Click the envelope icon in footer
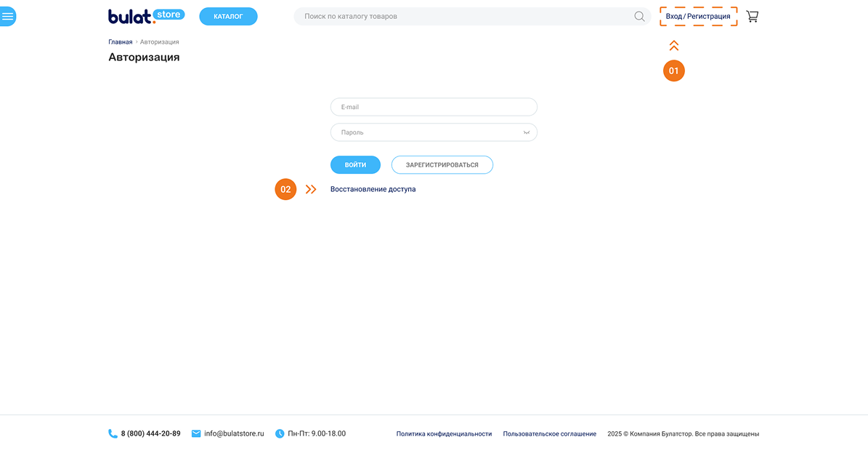The width and height of the screenshot is (868, 453). coord(196,433)
